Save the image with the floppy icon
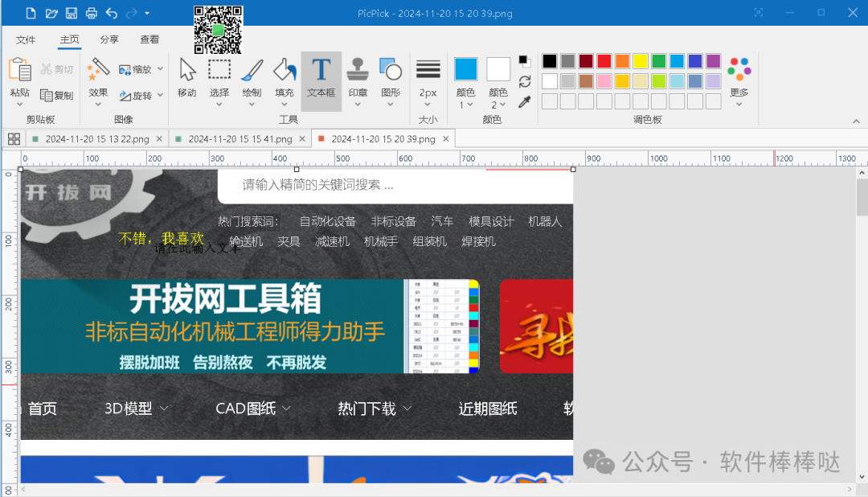Viewport: 868px width, 497px height. (x=72, y=13)
